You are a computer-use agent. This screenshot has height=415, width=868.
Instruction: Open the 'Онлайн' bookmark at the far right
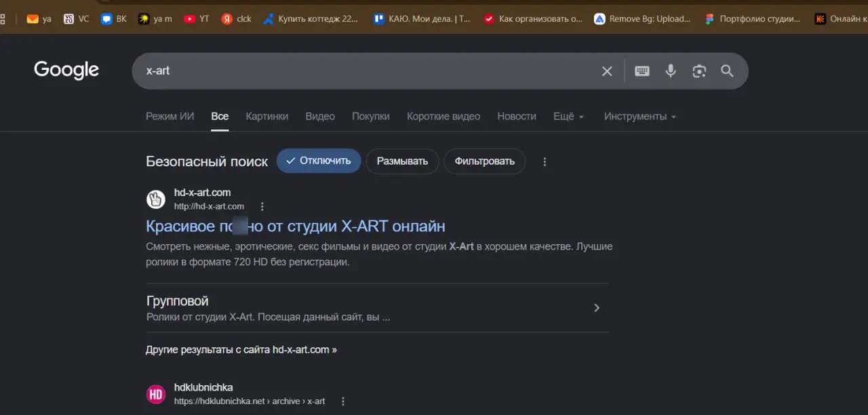coord(841,19)
